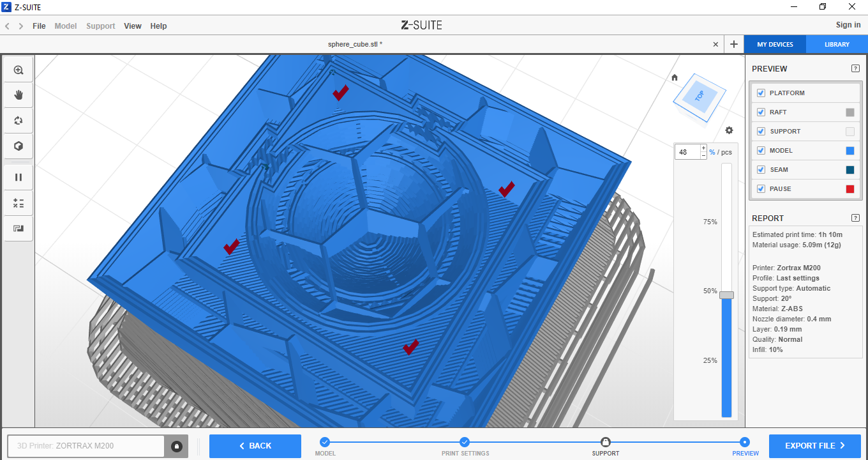
Task: Open the checklist settings tool in left toolbar
Action: coord(19,203)
